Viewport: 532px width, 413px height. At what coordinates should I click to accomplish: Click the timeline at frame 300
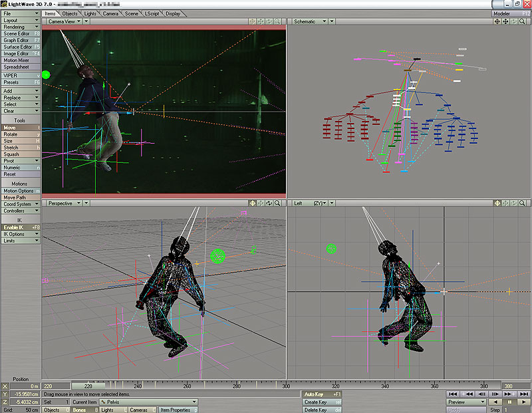(286, 385)
